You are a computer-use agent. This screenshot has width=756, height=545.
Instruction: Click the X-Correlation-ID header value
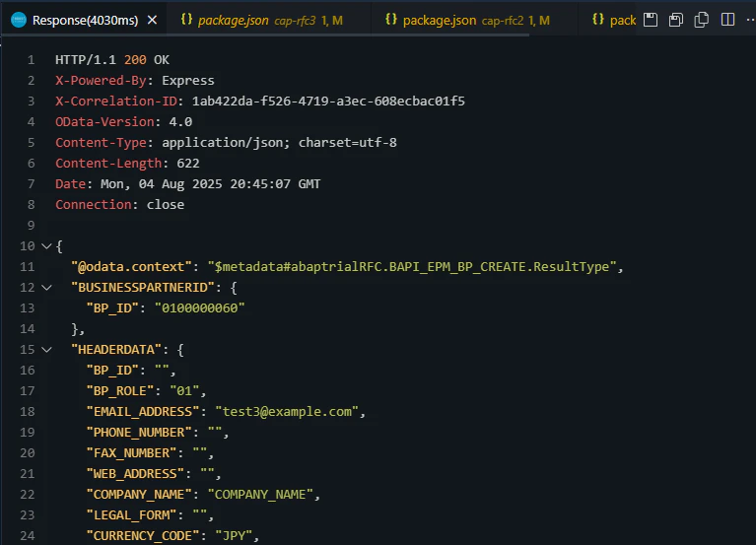pos(328,102)
